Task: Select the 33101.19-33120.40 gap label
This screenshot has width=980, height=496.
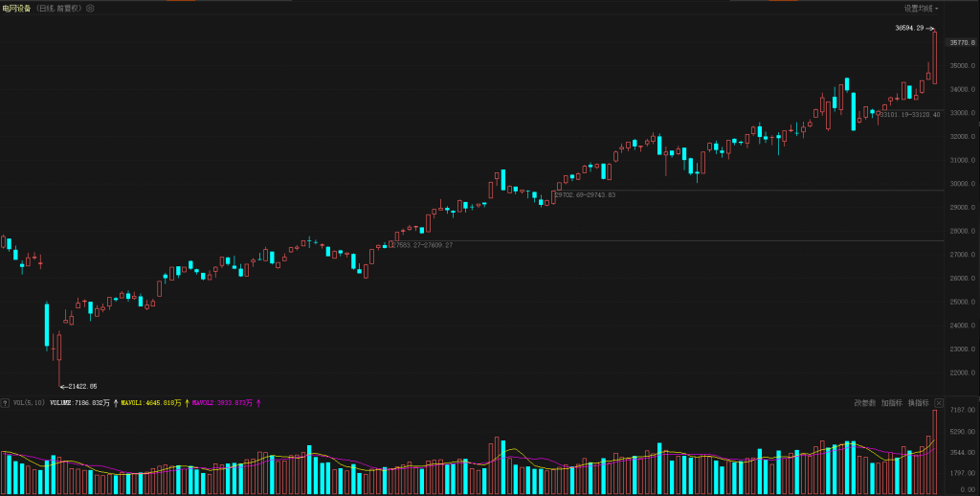Action: click(909, 115)
